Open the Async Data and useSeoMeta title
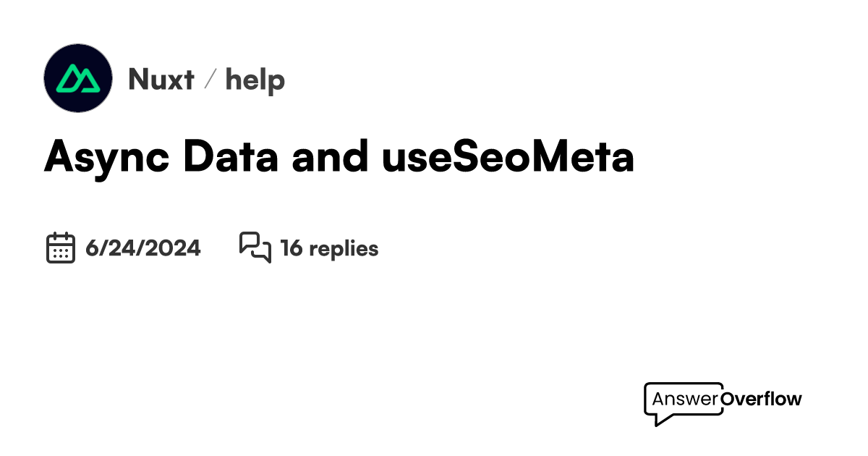Screen dimensions: 868x456 coord(339,157)
